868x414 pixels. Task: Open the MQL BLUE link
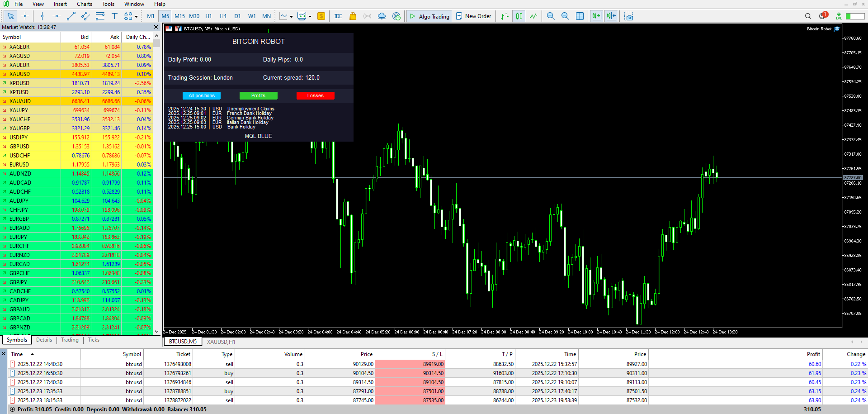(259, 136)
